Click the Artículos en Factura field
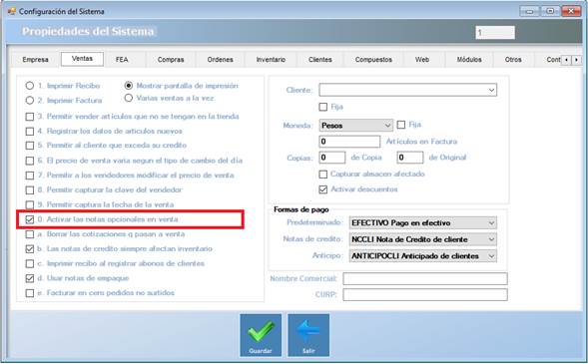This screenshot has height=364, width=588. tap(349, 142)
